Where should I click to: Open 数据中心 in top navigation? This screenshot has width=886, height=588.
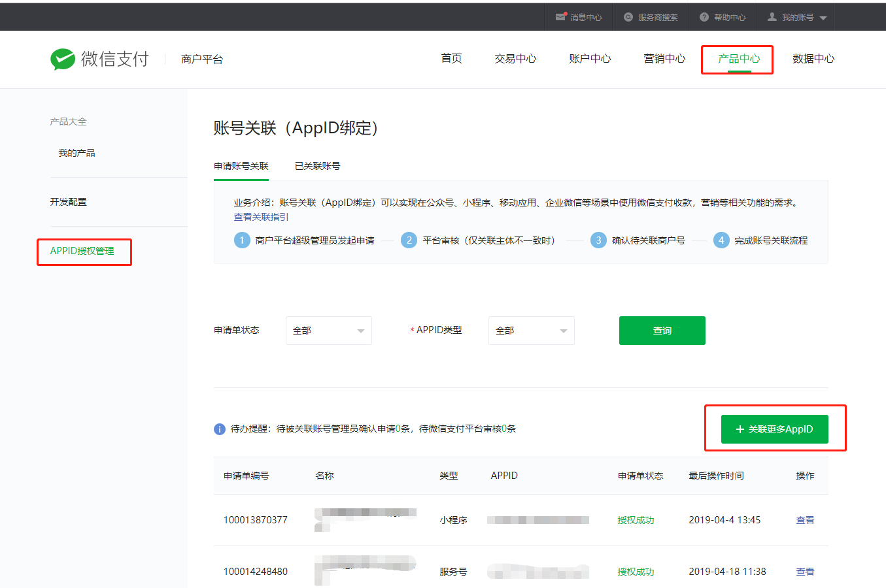814,59
